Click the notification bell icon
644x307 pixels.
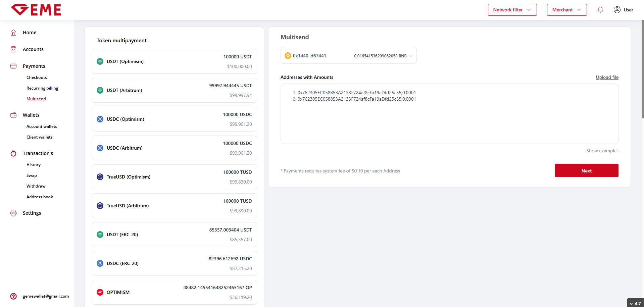click(600, 10)
